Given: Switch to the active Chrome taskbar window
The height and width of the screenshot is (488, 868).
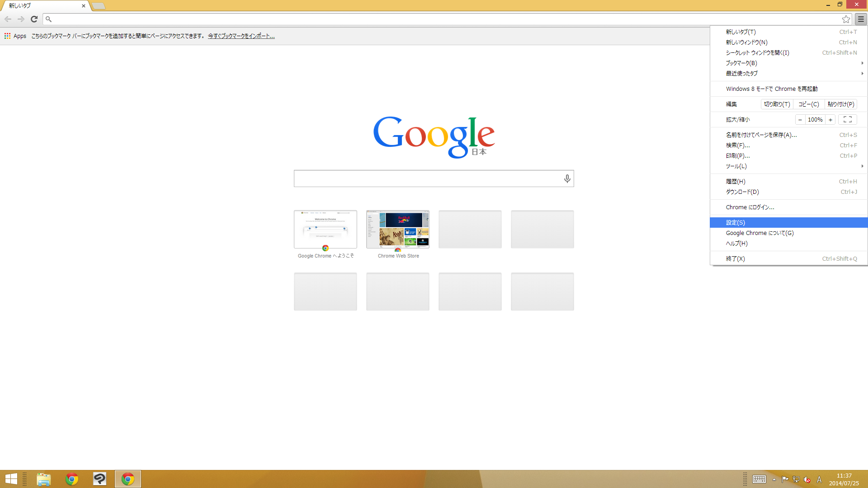Looking at the screenshot, I should click(x=128, y=479).
